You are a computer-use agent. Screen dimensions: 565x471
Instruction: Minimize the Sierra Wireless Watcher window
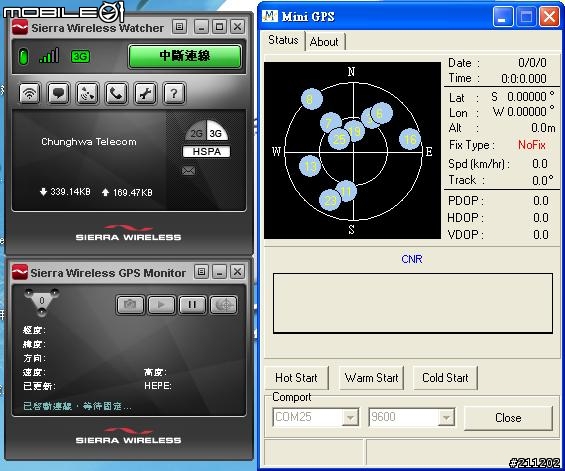(201, 27)
